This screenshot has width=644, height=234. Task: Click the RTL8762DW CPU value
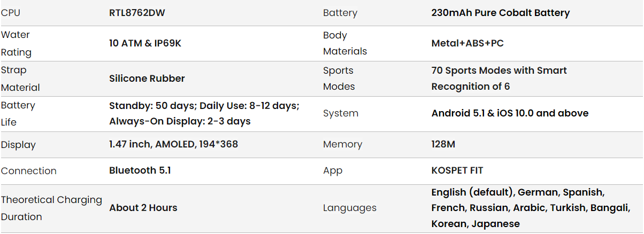(x=137, y=13)
